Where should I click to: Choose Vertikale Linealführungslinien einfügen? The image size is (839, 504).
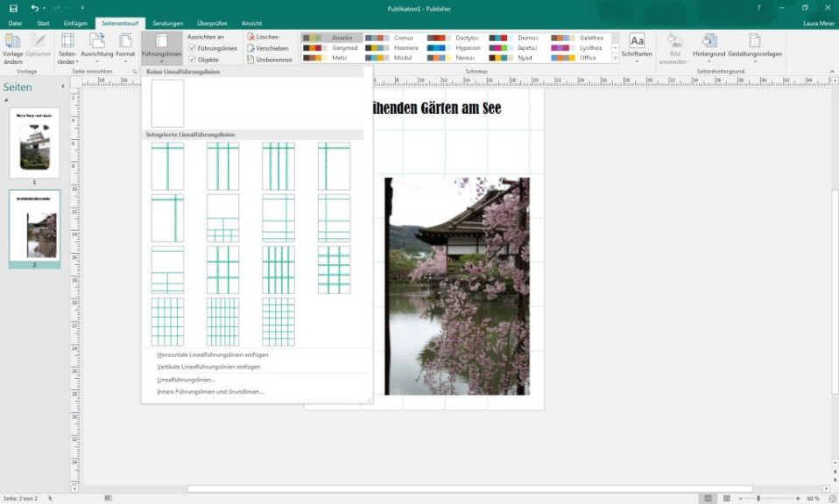click(208, 367)
